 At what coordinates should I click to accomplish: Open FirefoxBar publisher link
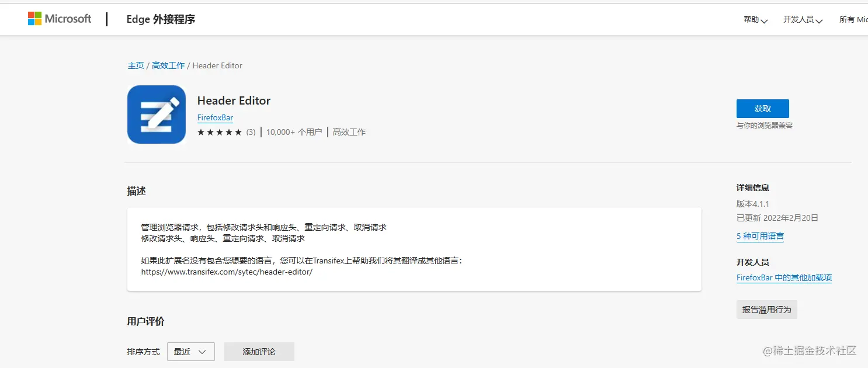(215, 118)
